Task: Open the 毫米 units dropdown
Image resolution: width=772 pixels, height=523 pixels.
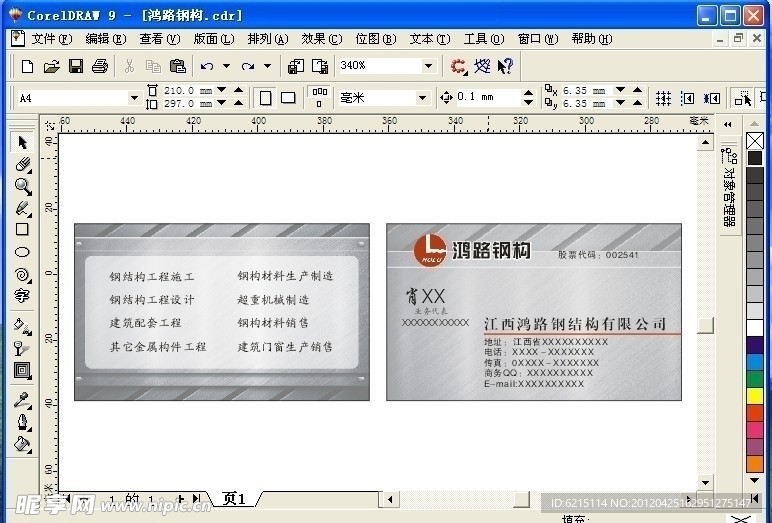Action: [x=422, y=98]
